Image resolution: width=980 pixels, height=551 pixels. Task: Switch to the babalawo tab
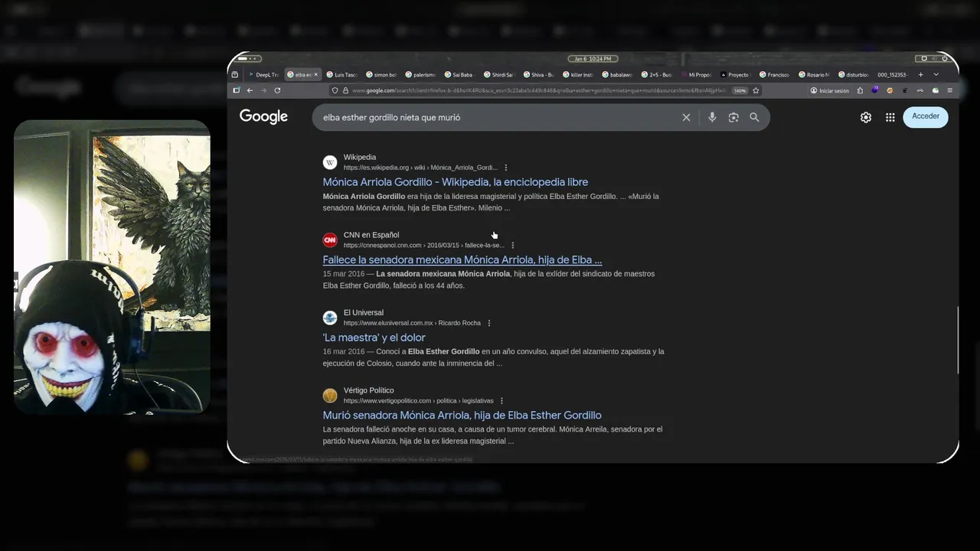point(619,75)
